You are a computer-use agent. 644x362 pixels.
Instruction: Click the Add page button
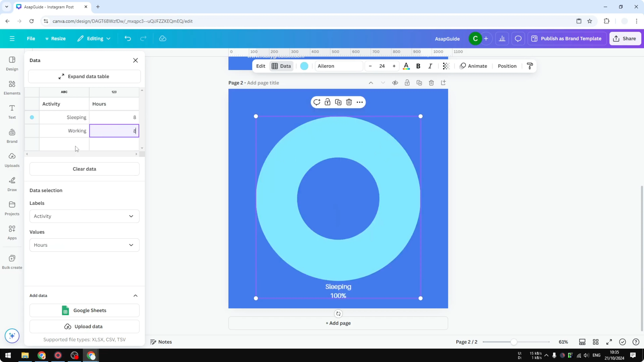click(338, 323)
